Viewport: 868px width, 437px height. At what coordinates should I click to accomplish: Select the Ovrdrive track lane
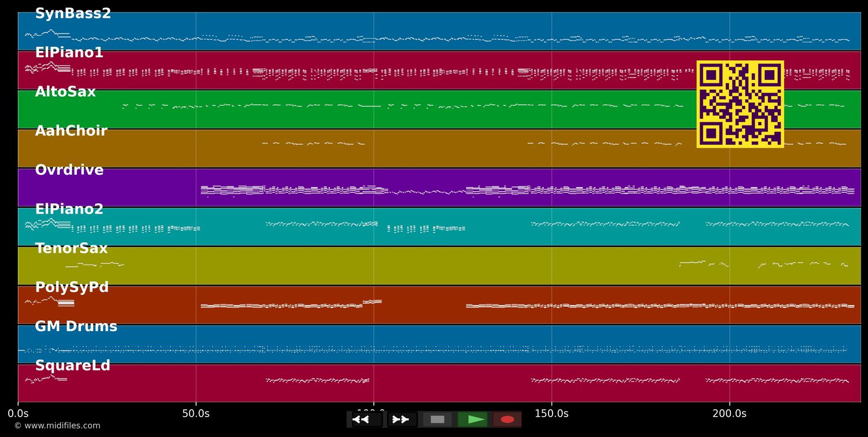(439, 188)
